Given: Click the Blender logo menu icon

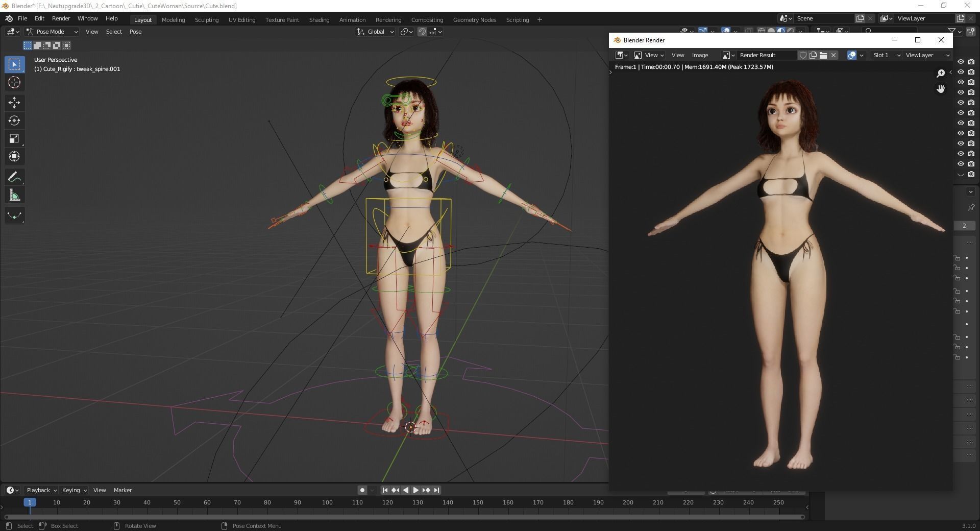Looking at the screenshot, I should point(9,18).
